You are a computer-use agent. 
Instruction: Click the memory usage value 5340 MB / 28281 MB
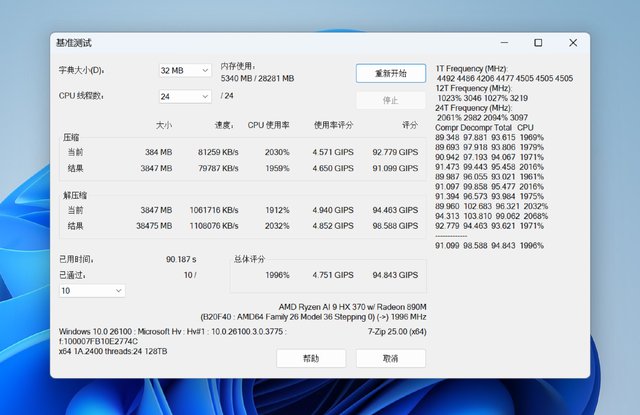pyautogui.click(x=257, y=78)
